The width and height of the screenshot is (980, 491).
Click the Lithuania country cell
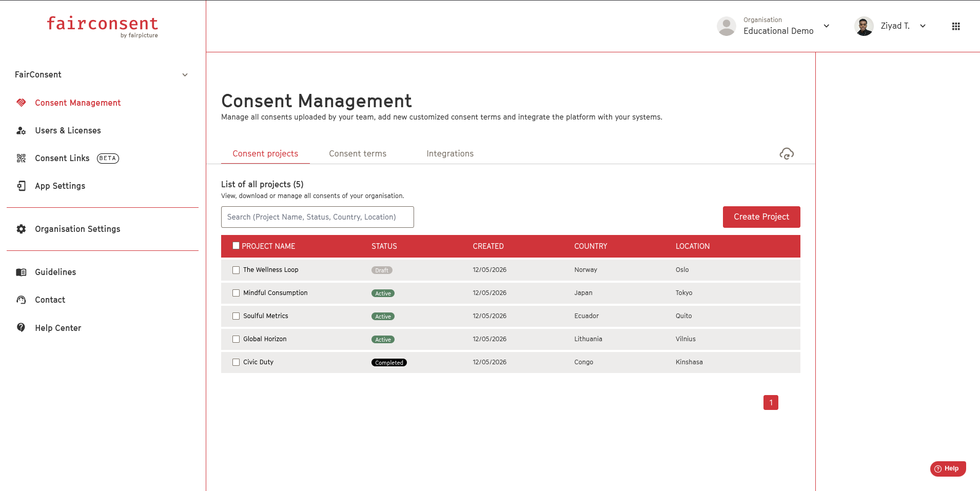point(588,339)
